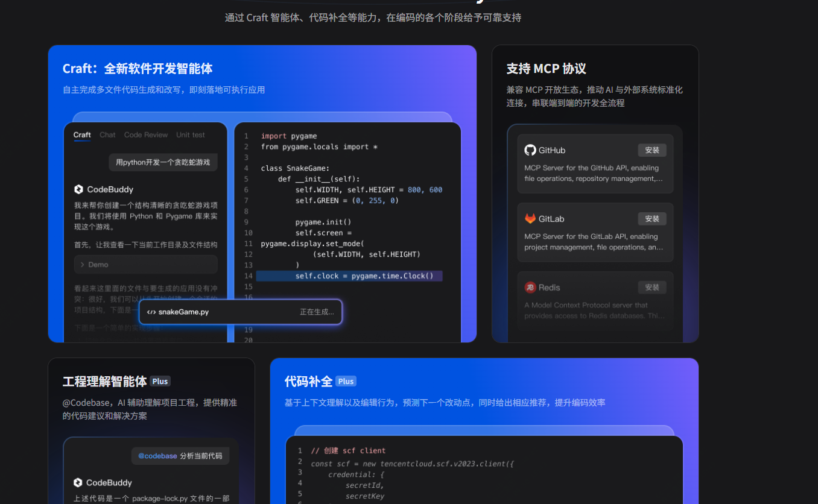Click the GitLab MCP Server description text
Image resolution: width=818 pixels, height=504 pixels.
pos(594,242)
